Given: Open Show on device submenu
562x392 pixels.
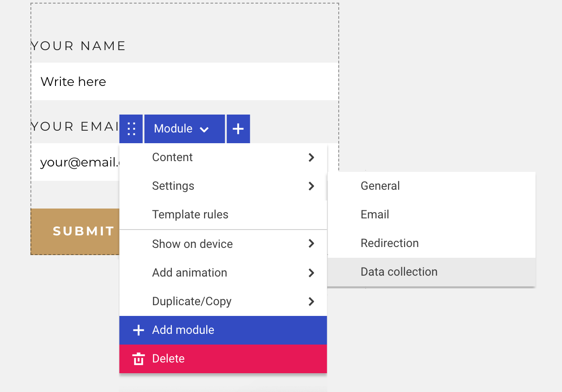Looking at the screenshot, I should 223,244.
